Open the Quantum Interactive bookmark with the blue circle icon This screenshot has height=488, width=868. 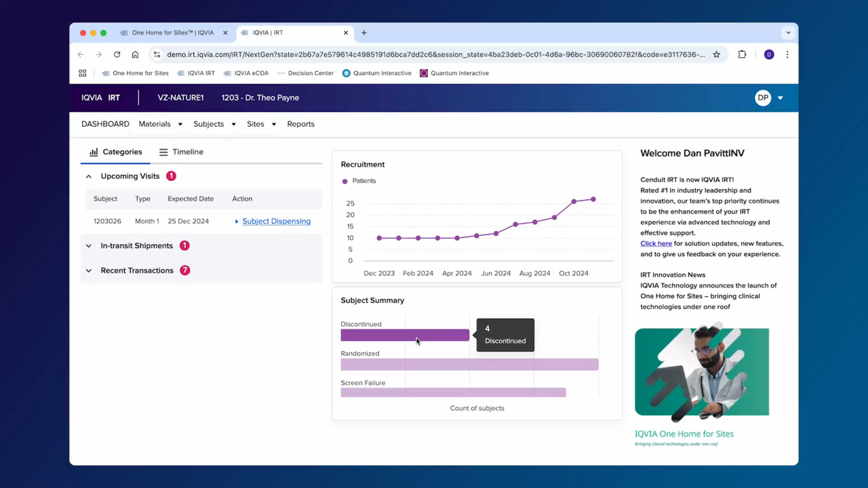tap(377, 73)
